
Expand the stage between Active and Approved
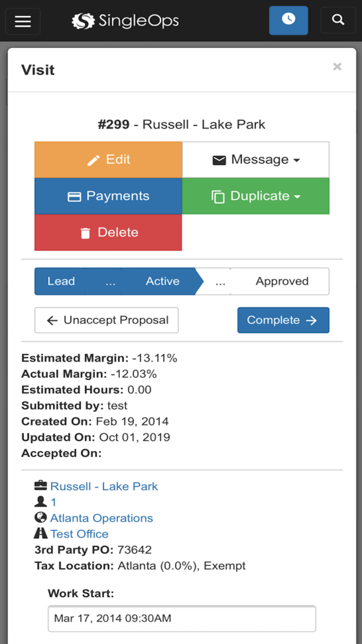(x=220, y=281)
